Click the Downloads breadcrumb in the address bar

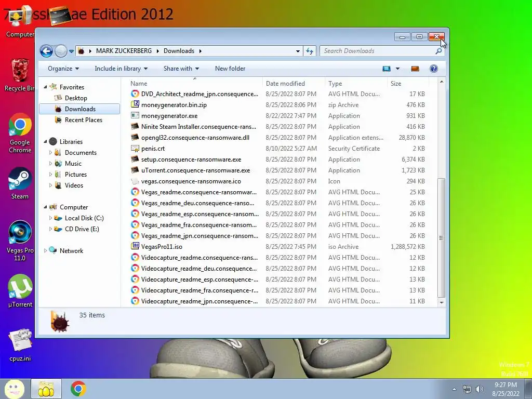click(x=179, y=51)
